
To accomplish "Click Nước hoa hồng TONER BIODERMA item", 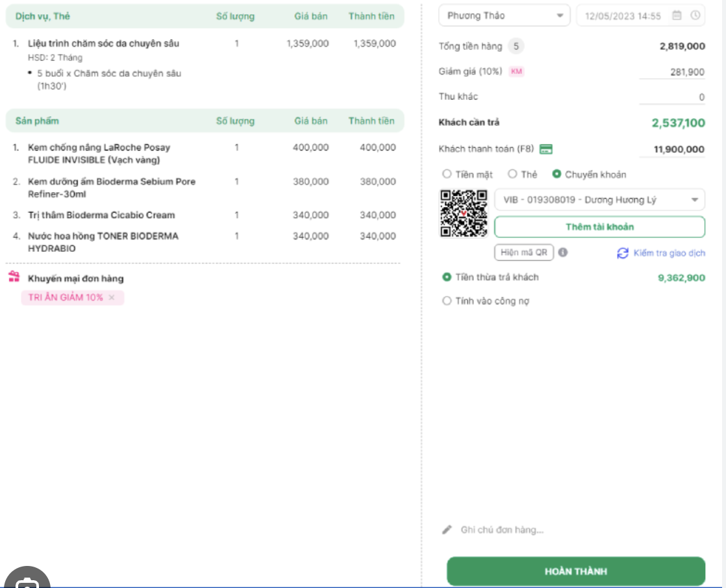I will pos(103,242).
